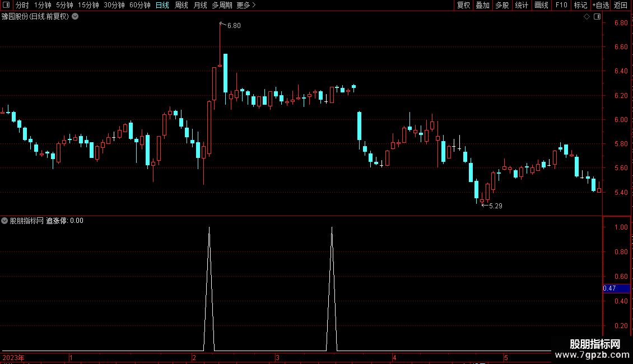Image resolution: width=633 pixels, height=364 pixels.
Task: Open F10 company info
Action: [561, 5]
